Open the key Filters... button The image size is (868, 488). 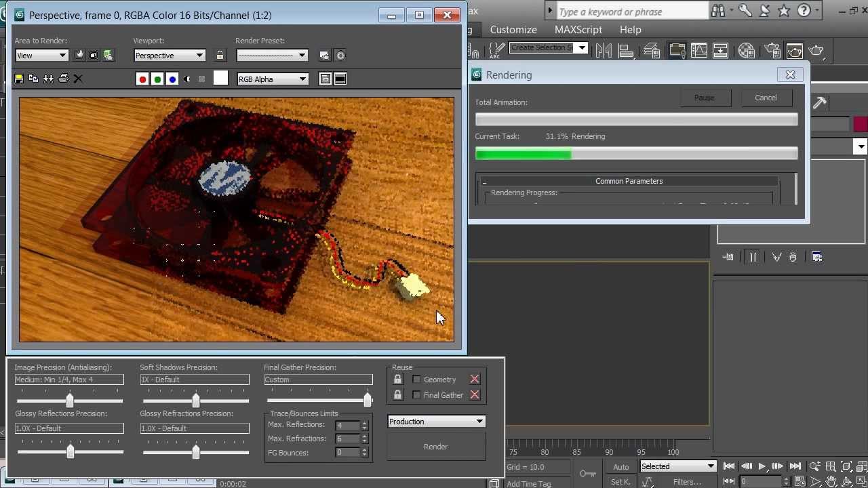[687, 482]
